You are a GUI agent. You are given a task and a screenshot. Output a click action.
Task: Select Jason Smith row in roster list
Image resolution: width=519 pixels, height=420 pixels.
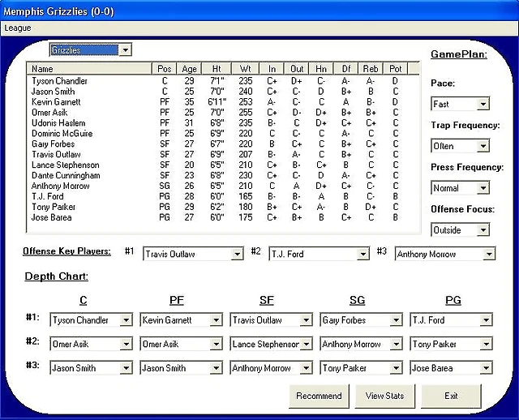222,92
